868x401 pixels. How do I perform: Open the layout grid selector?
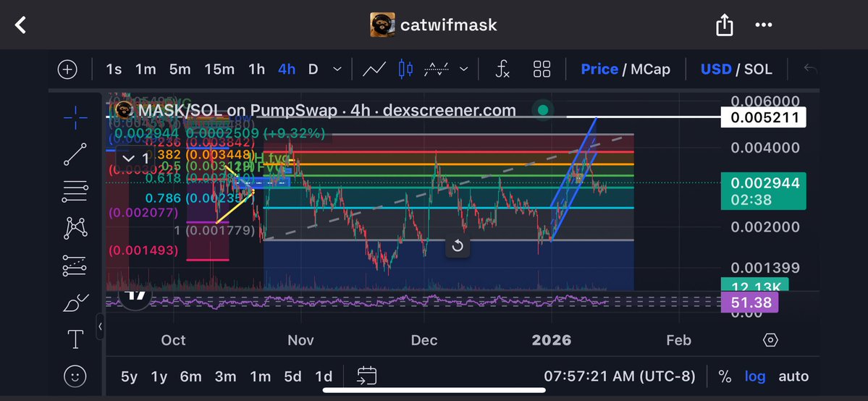click(542, 69)
